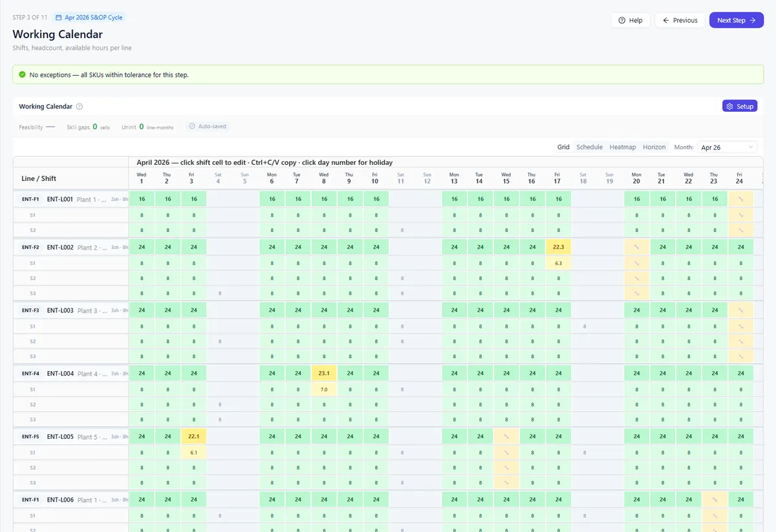Click the S2 shift label under ENT-L001
This screenshot has width=776, height=532.
[x=32, y=230]
